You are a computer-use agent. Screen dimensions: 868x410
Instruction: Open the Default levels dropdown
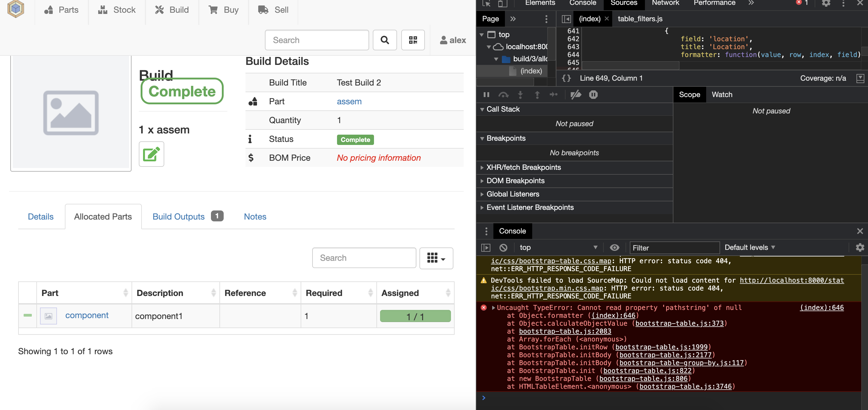(x=749, y=247)
